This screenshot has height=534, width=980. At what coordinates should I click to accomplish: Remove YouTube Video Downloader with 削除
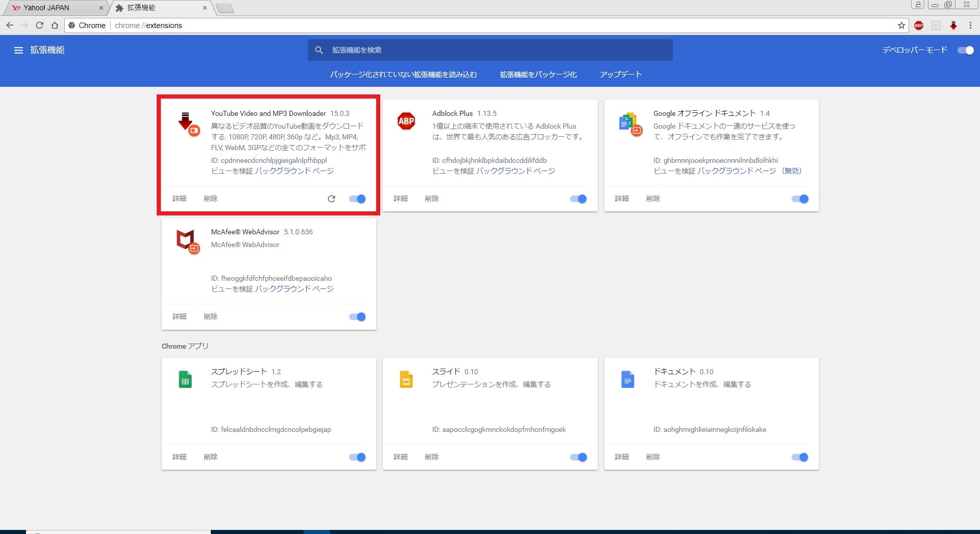[x=210, y=199]
